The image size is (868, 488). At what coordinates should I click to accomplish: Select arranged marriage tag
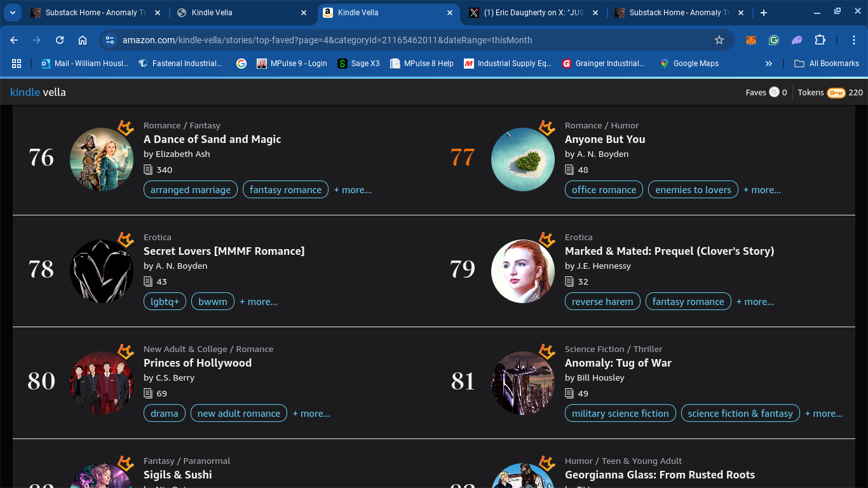[191, 189]
